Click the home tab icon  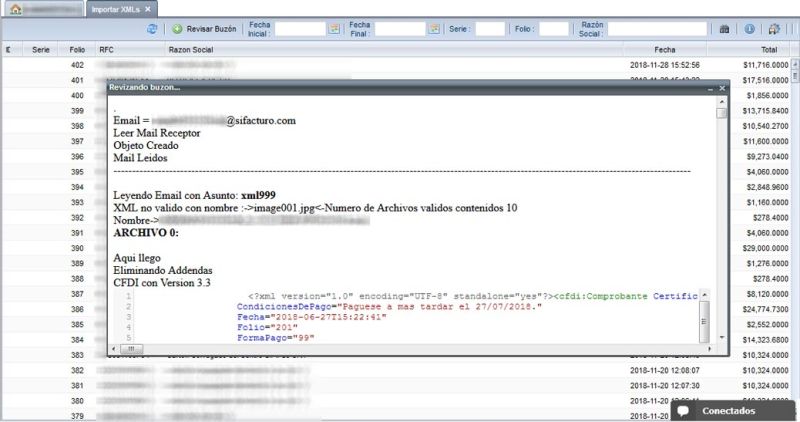[x=16, y=9]
